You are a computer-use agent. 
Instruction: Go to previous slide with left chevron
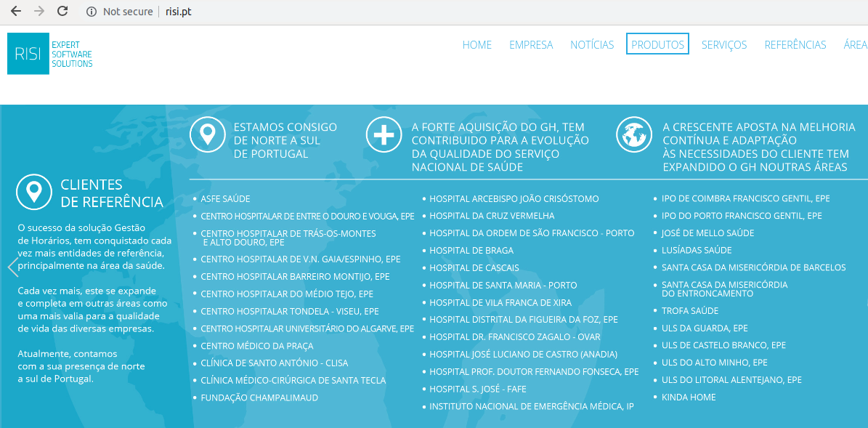coord(13,267)
